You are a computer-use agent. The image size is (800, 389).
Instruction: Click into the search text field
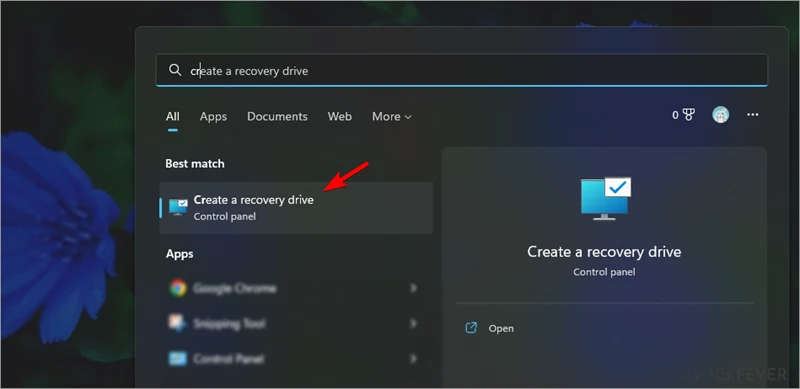click(x=461, y=70)
